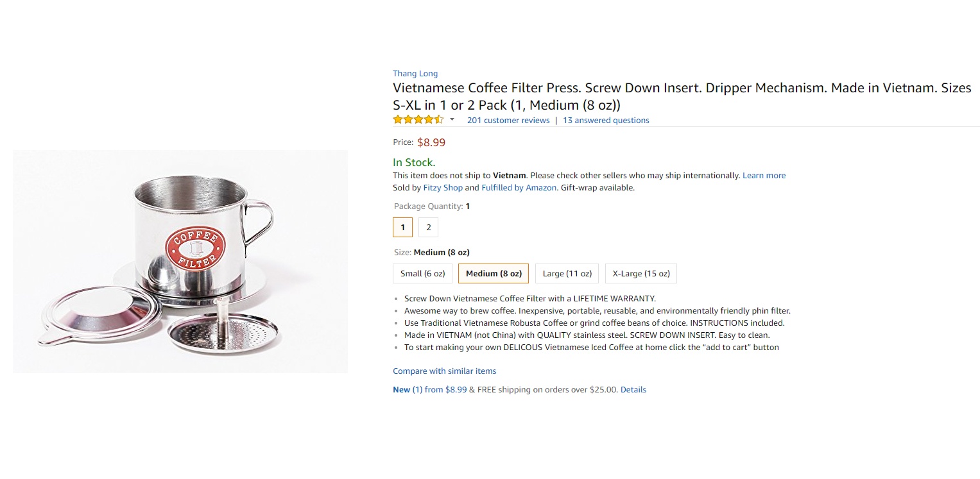The width and height of the screenshot is (980, 479).
Task: Open the Fulfilled by Amazon info link
Action: pos(519,187)
